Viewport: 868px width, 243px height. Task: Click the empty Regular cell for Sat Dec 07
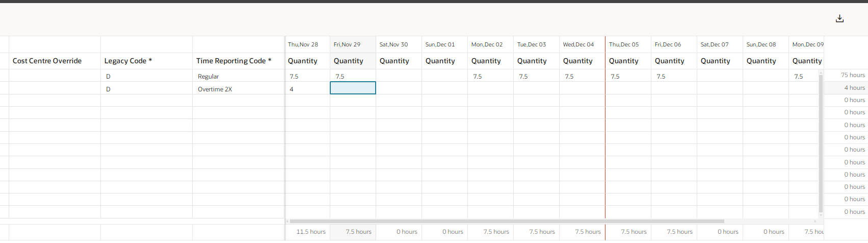click(x=720, y=76)
